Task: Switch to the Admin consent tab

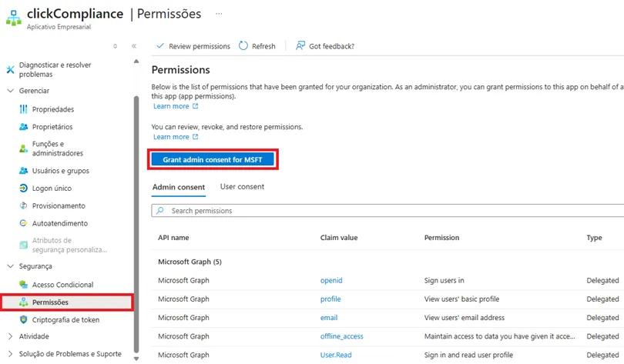Action: (x=179, y=187)
